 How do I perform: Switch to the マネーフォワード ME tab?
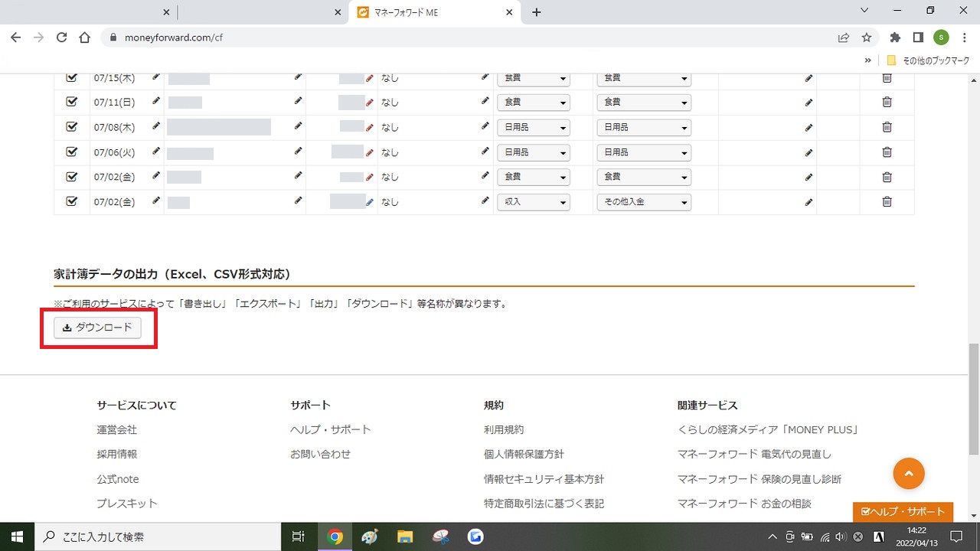point(434,12)
